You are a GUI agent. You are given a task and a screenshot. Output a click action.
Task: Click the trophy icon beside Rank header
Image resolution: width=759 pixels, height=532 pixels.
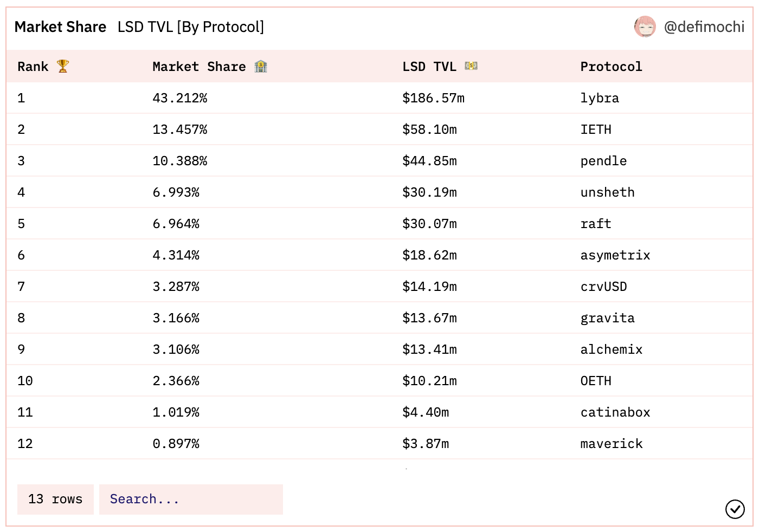[62, 66]
